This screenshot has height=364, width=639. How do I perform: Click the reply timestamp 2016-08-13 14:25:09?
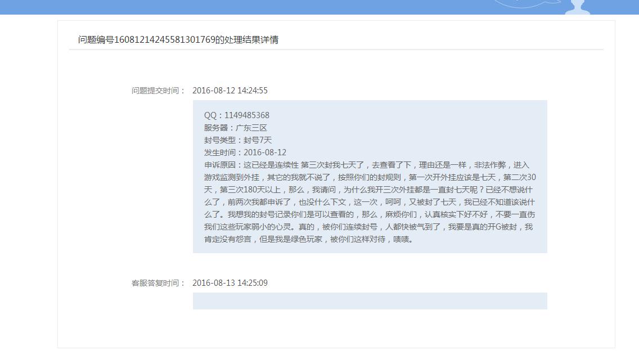(x=230, y=283)
